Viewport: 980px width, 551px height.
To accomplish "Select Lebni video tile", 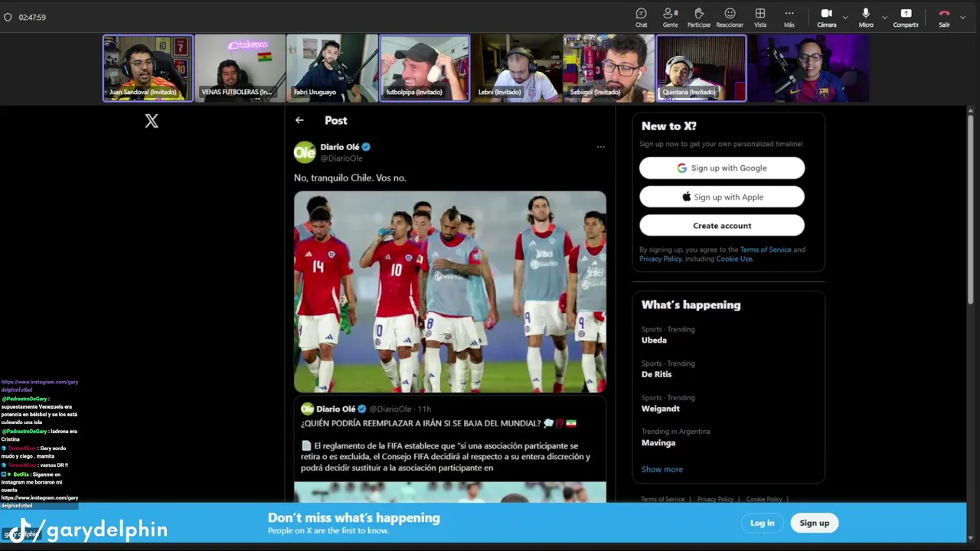I will coord(516,68).
